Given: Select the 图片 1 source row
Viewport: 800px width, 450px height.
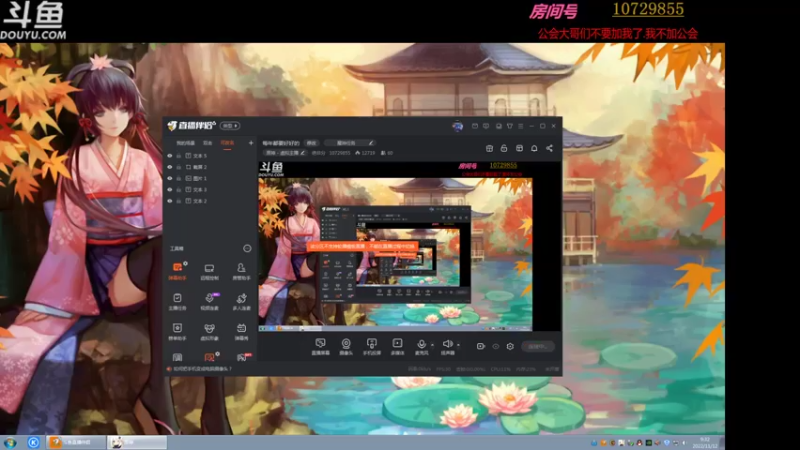Looking at the screenshot, I should click(x=211, y=178).
